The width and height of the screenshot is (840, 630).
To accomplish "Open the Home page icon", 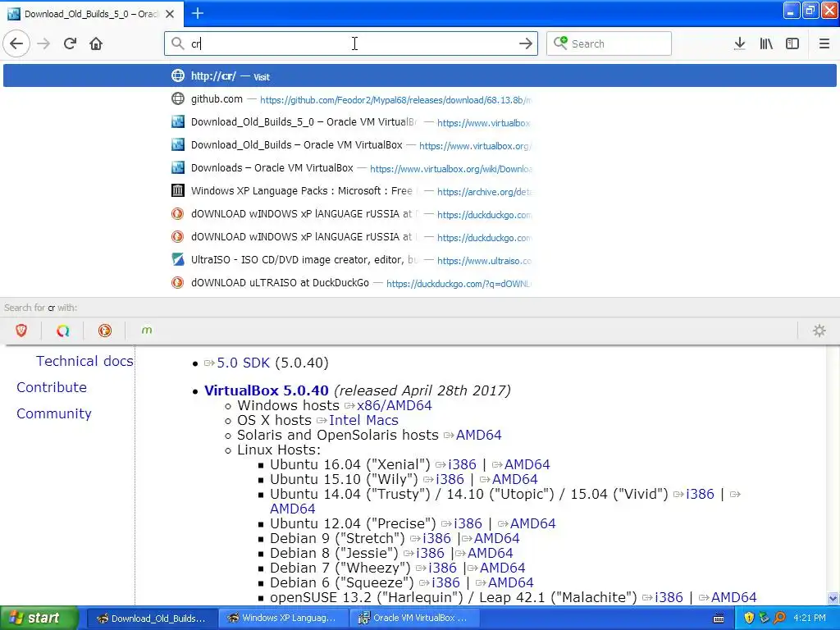I will click(x=96, y=43).
